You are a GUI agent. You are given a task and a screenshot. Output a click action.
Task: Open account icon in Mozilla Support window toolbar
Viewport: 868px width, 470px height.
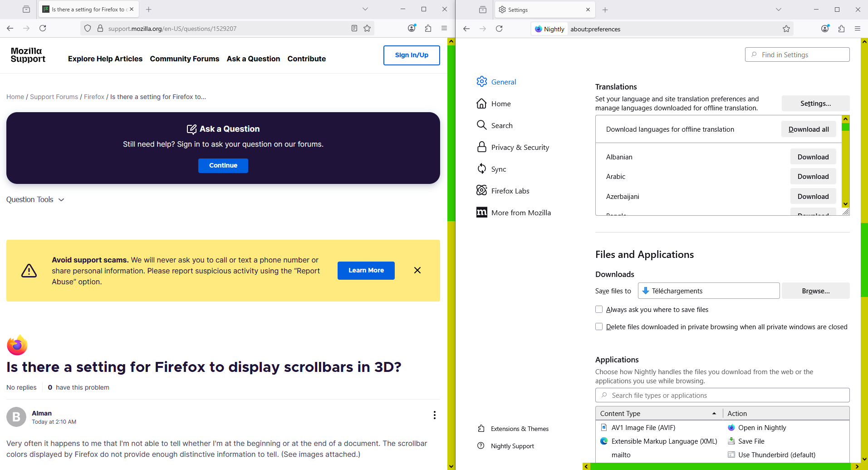click(x=412, y=28)
